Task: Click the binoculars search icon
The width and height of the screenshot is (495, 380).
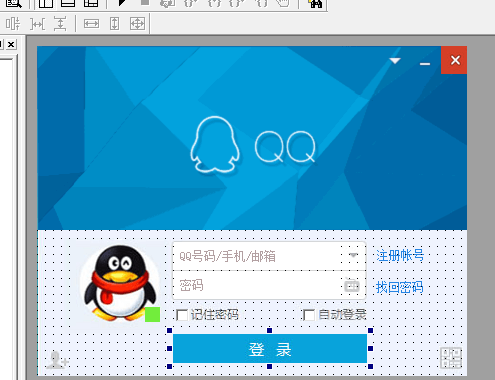Action: (x=315, y=3)
